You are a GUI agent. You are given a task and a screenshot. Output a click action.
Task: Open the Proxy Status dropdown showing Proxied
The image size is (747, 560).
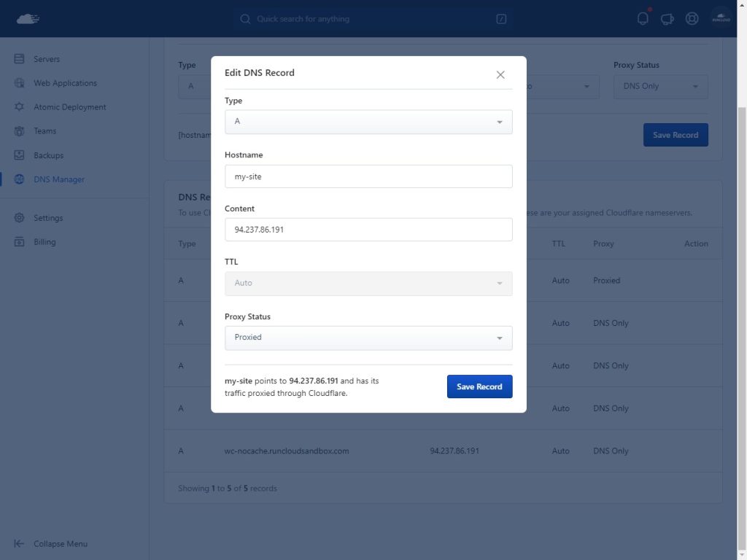click(x=368, y=338)
